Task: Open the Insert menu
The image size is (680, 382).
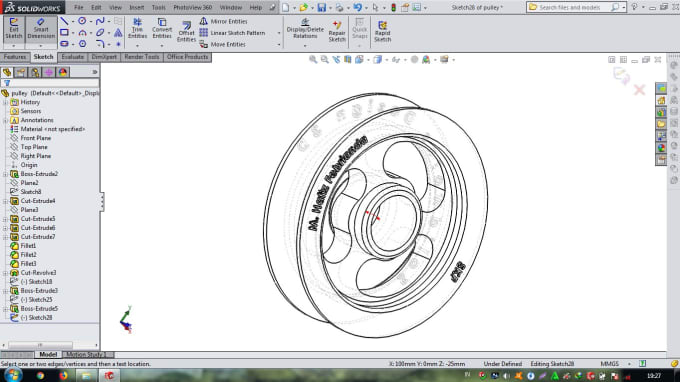Action: 137,7
